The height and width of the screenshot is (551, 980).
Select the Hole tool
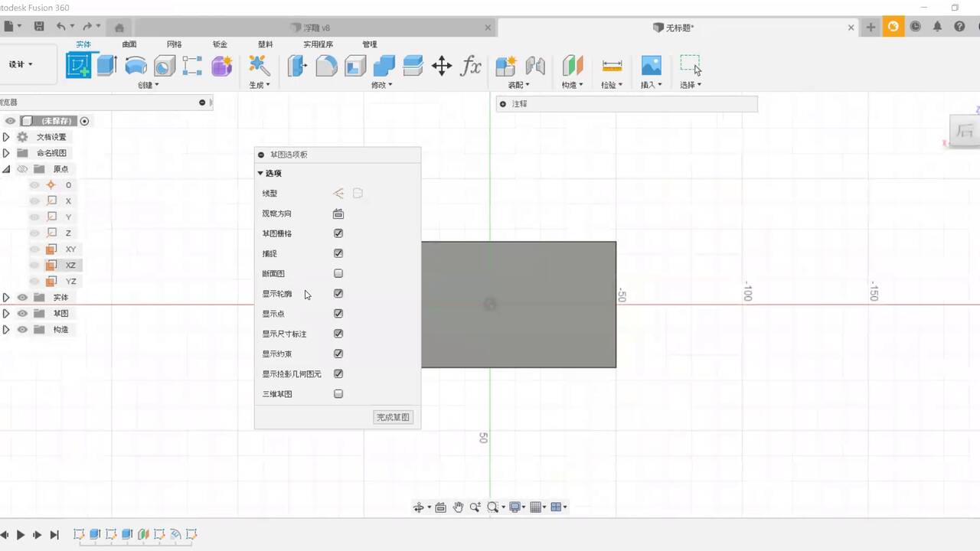point(164,66)
